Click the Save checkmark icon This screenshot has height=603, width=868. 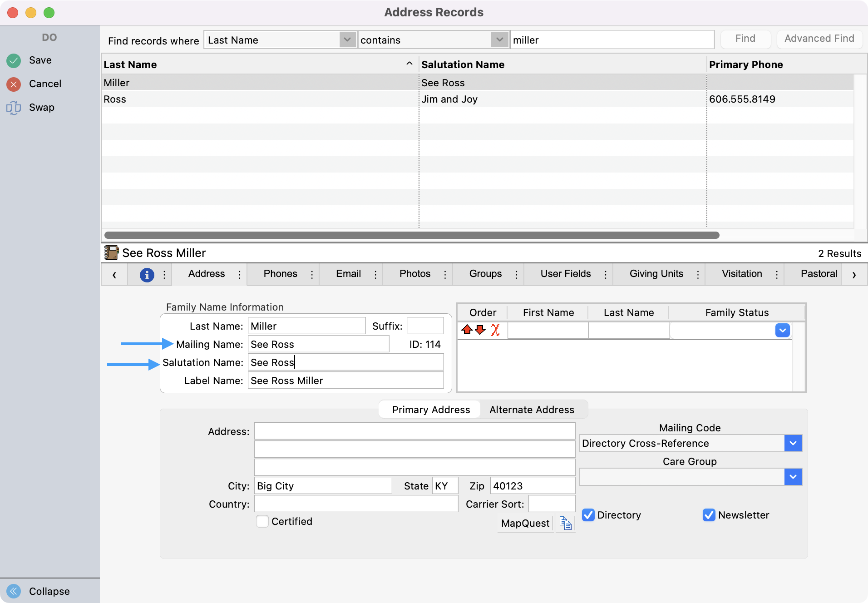(14, 60)
